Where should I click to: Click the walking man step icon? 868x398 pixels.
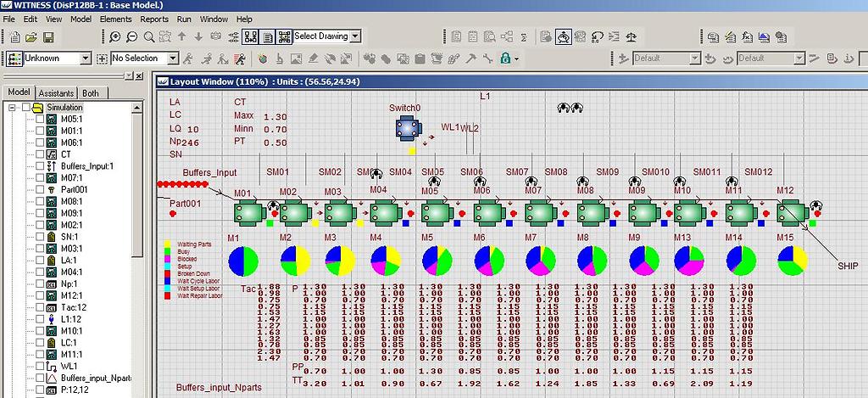click(x=188, y=59)
